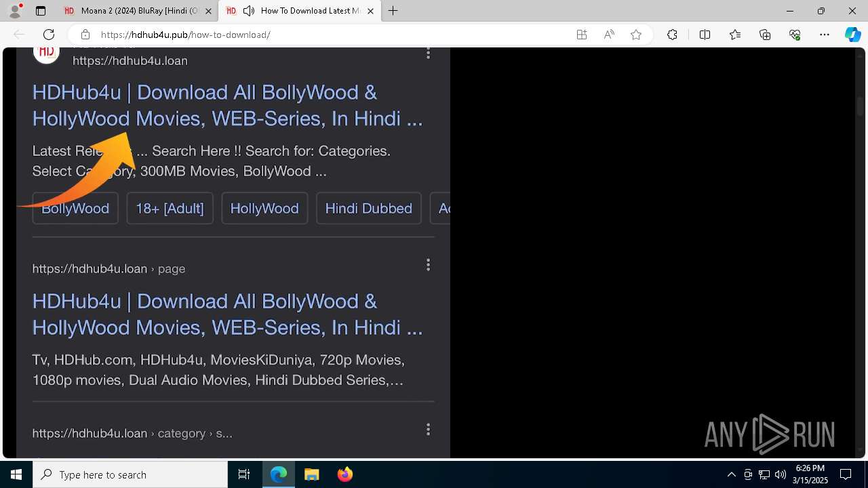Viewport: 868px width, 488px height.
Task: Close the How To Download tab
Action: click(370, 11)
